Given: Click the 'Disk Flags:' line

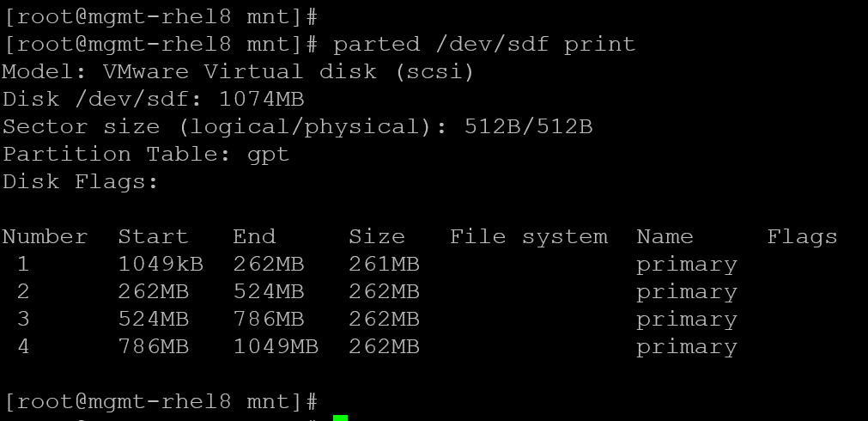Looking at the screenshot, I should [x=81, y=182].
